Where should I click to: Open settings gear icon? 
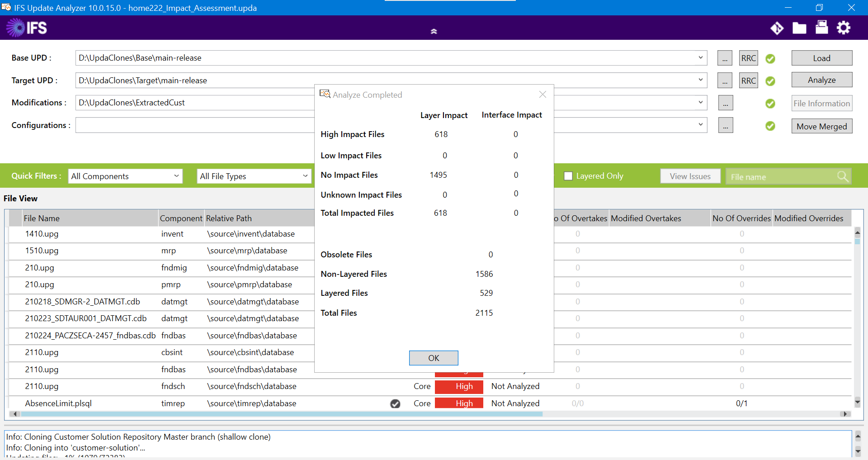point(843,28)
